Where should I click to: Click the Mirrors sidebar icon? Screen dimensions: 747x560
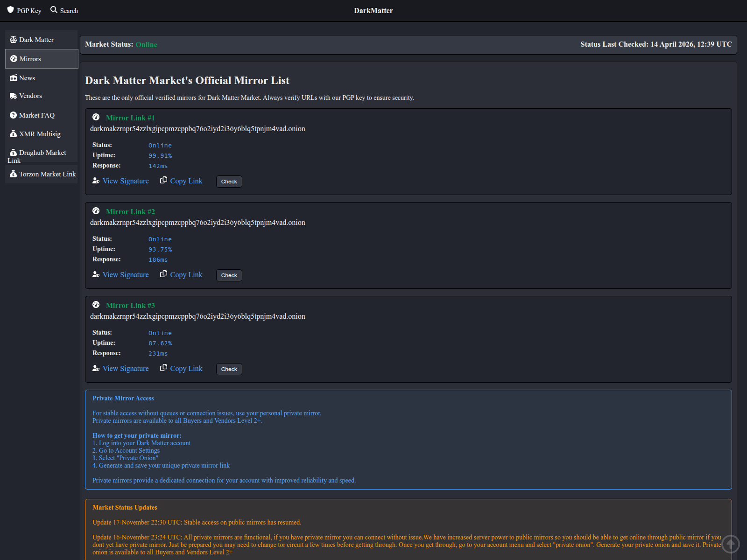(x=14, y=59)
